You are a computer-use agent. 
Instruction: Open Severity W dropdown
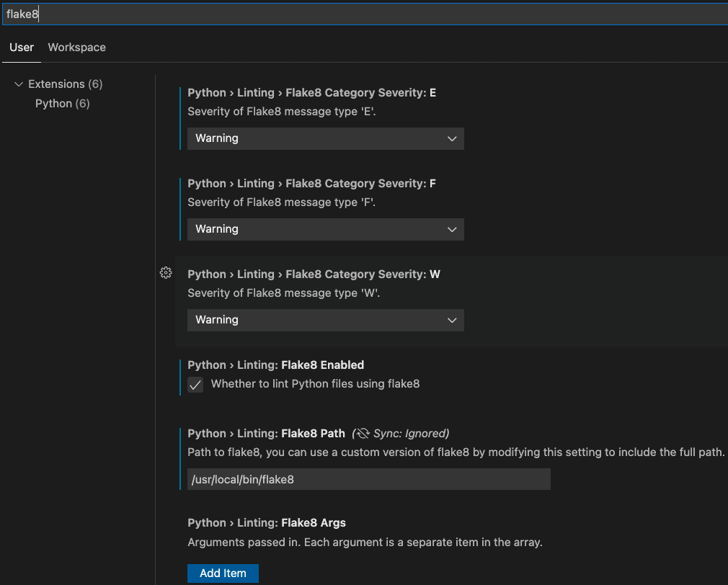[x=325, y=320]
